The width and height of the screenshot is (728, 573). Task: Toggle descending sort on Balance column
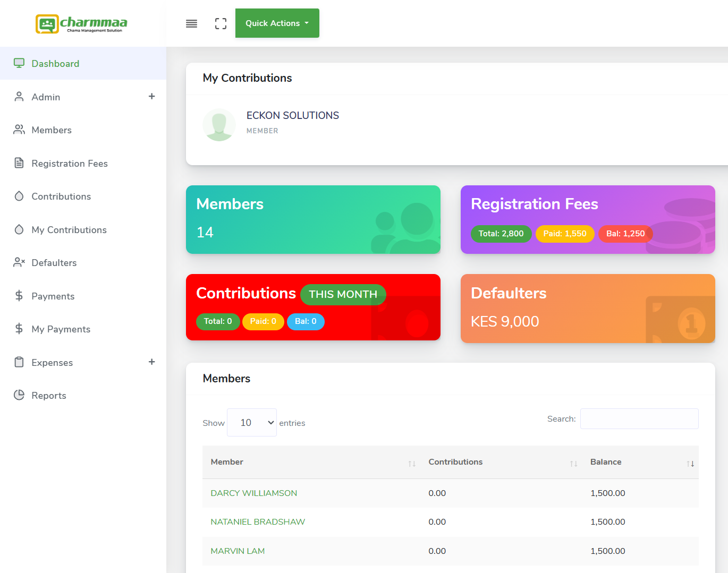[691, 463]
